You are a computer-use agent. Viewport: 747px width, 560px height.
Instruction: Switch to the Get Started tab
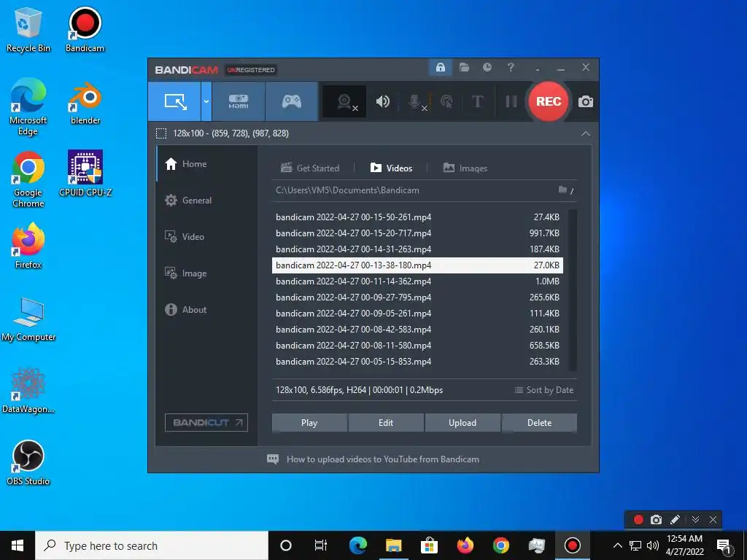(x=310, y=168)
